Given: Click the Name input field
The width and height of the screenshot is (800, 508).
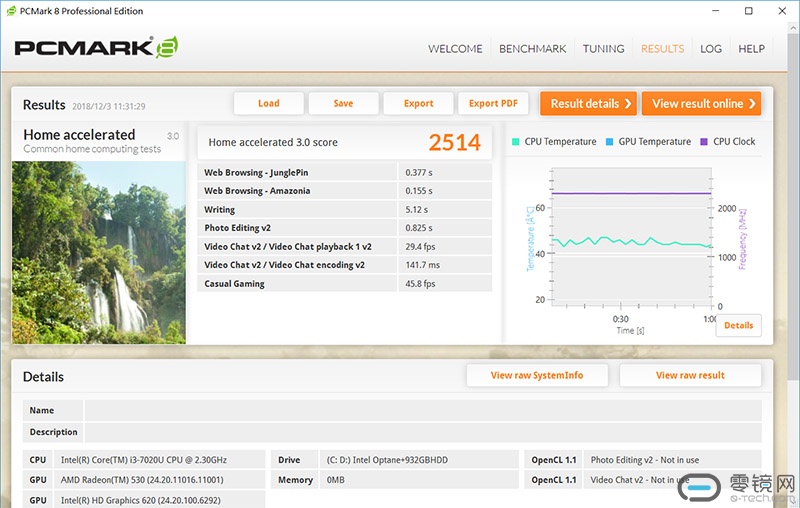Looking at the screenshot, I should click(x=423, y=411).
